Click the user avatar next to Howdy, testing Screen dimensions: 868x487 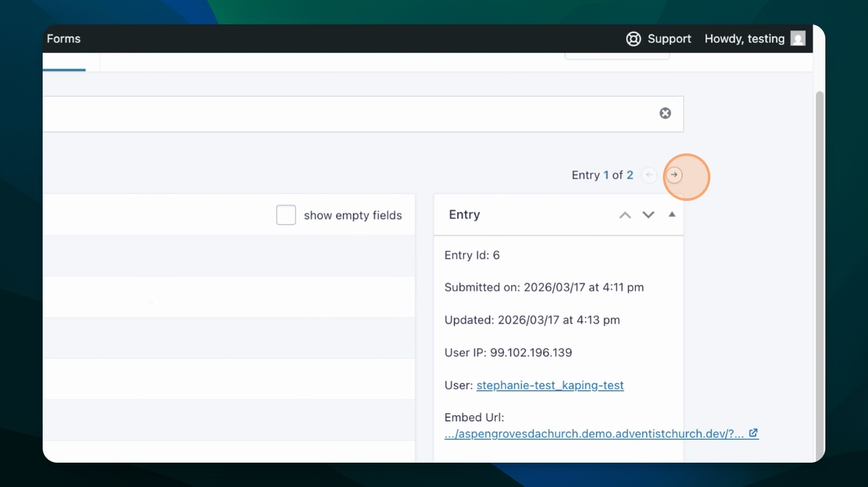[798, 39]
